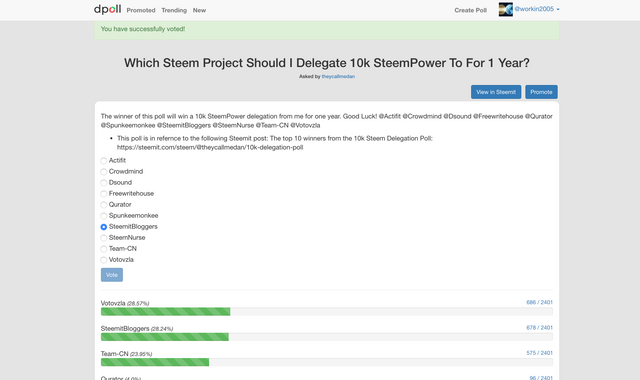The height and width of the screenshot is (380, 640).
Task: Open the Promoted polls tab
Action: coord(141,10)
